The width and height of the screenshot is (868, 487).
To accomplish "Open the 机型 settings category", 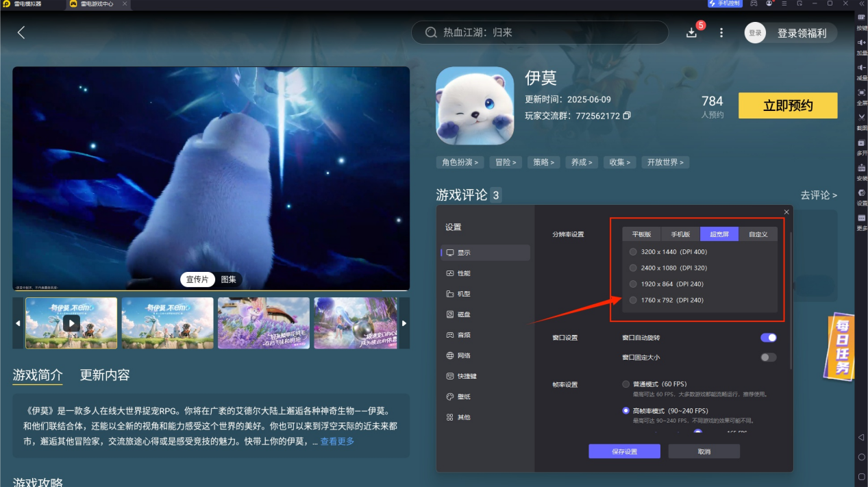I will (x=486, y=294).
